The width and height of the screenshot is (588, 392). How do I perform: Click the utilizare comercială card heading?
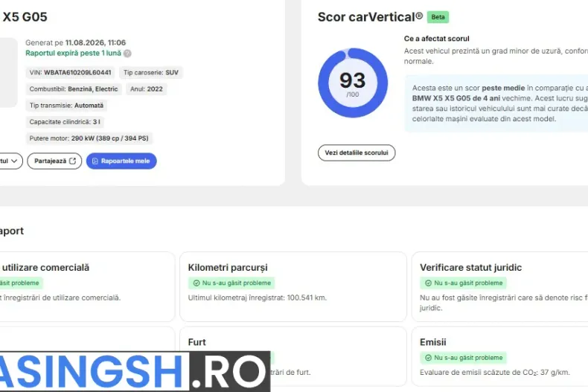coord(45,268)
